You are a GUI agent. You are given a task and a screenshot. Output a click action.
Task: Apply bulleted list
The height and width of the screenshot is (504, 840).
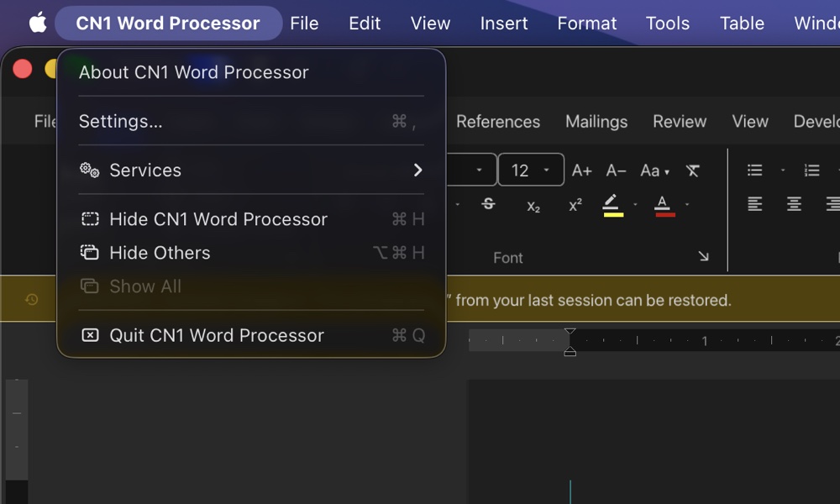coord(755,171)
